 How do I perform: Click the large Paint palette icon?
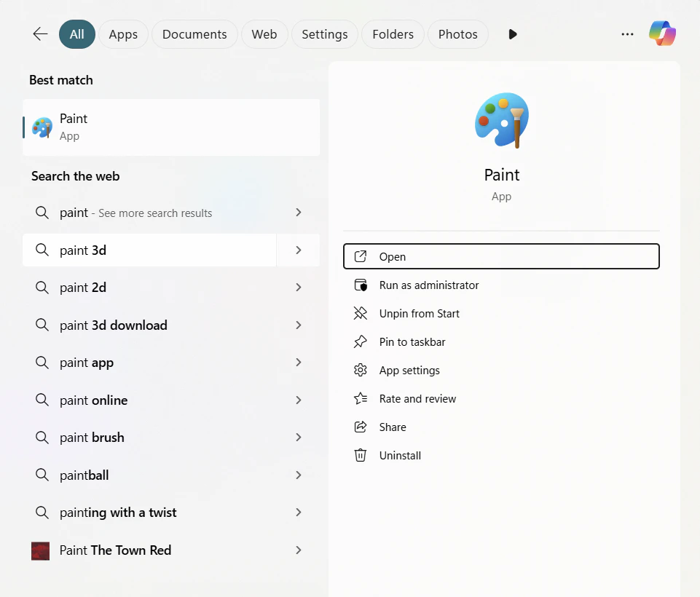pos(502,120)
